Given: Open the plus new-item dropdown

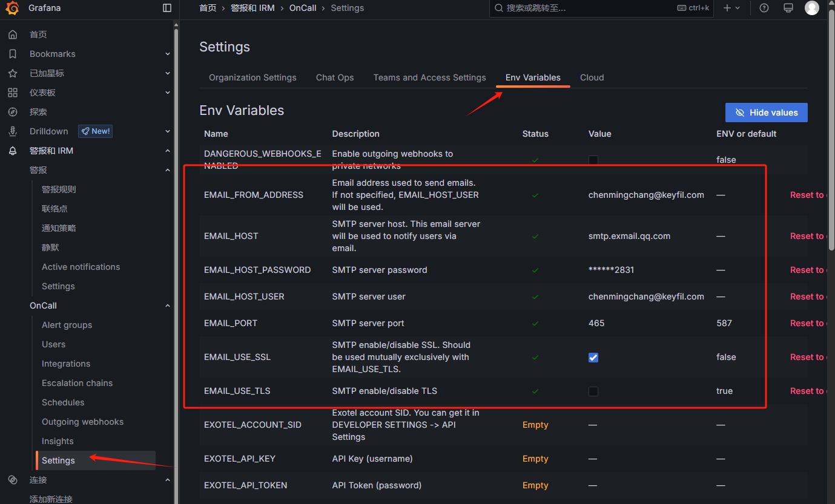Looking at the screenshot, I should coord(731,8).
